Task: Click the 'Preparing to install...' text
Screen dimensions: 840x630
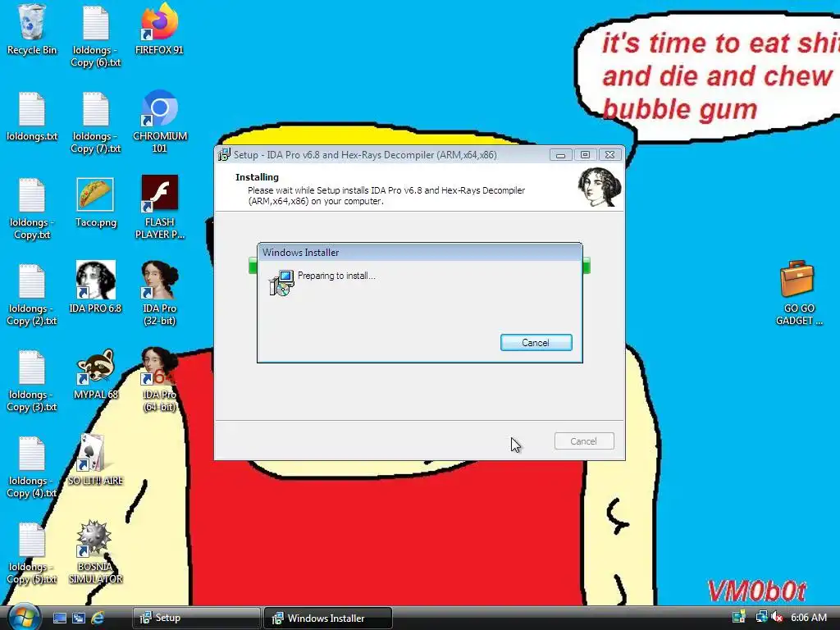Action: pyautogui.click(x=336, y=276)
